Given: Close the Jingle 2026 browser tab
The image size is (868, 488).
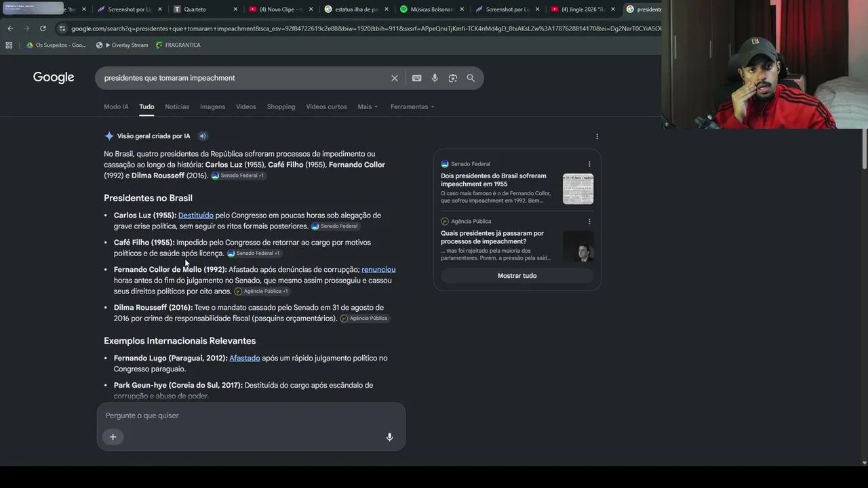Looking at the screenshot, I should (x=613, y=9).
